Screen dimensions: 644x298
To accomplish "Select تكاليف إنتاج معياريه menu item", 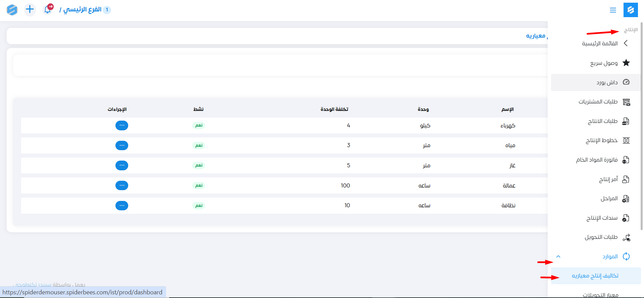I will (595, 276).
